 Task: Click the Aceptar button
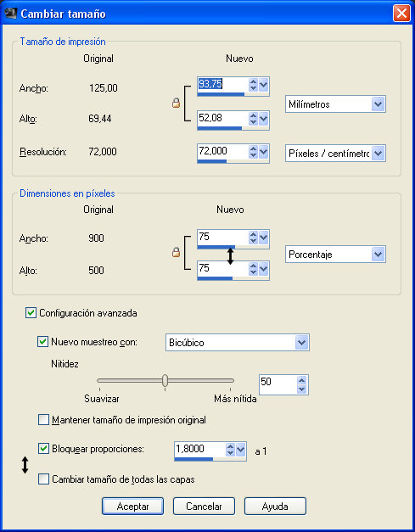pos(132,507)
